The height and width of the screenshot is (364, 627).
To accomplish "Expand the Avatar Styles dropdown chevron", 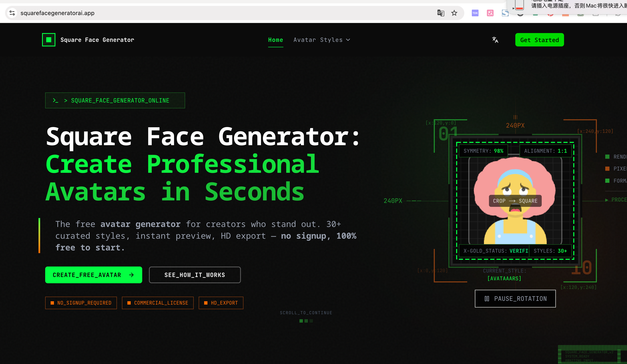I will click(x=348, y=40).
